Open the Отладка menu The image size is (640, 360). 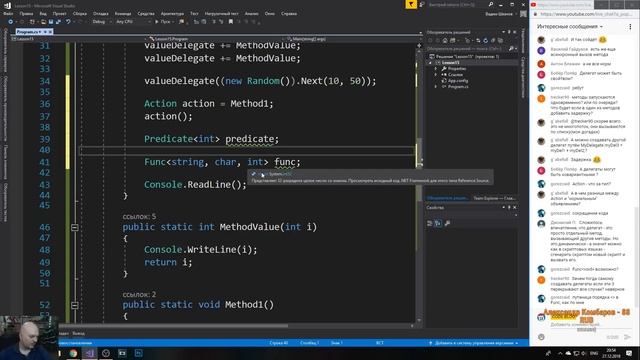click(100, 13)
